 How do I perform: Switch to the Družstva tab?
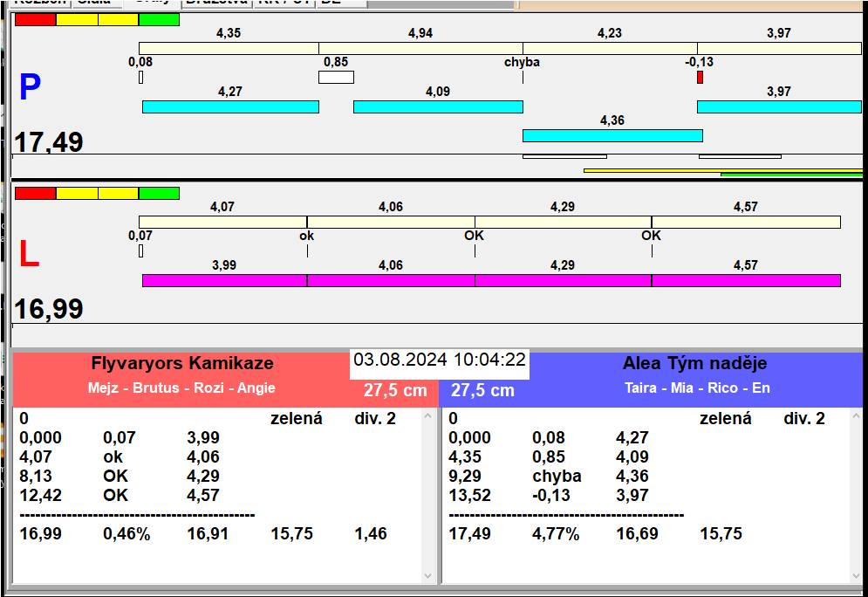tap(216, 3)
